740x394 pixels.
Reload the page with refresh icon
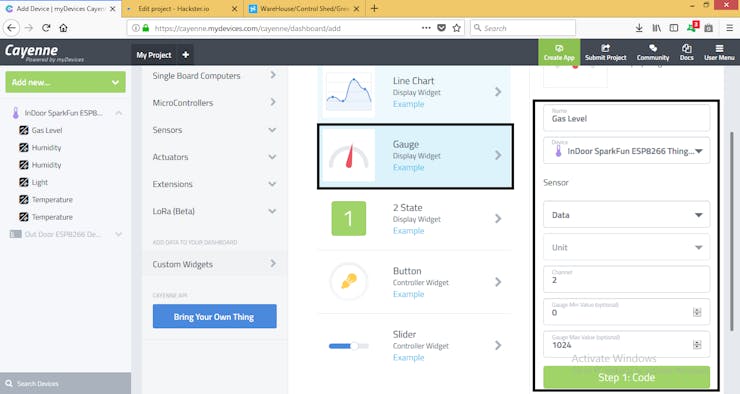click(x=46, y=28)
